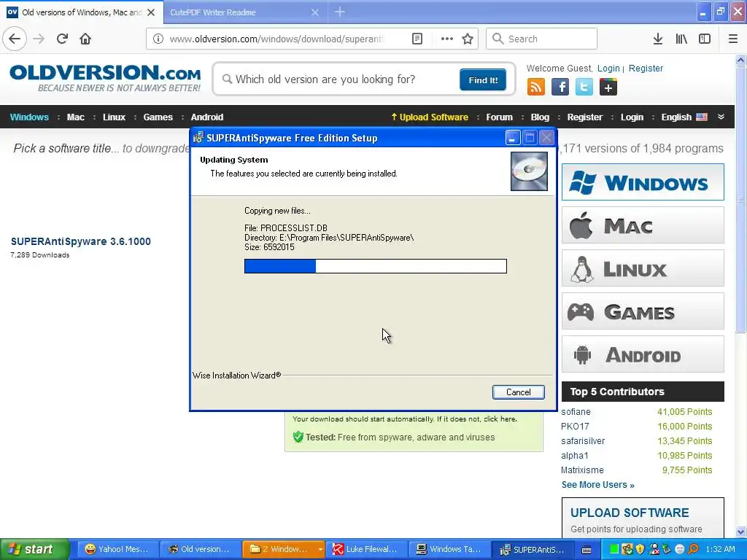The width and height of the screenshot is (747, 560).
Task: Open the Windows nav menu item
Action: pyautogui.click(x=29, y=117)
